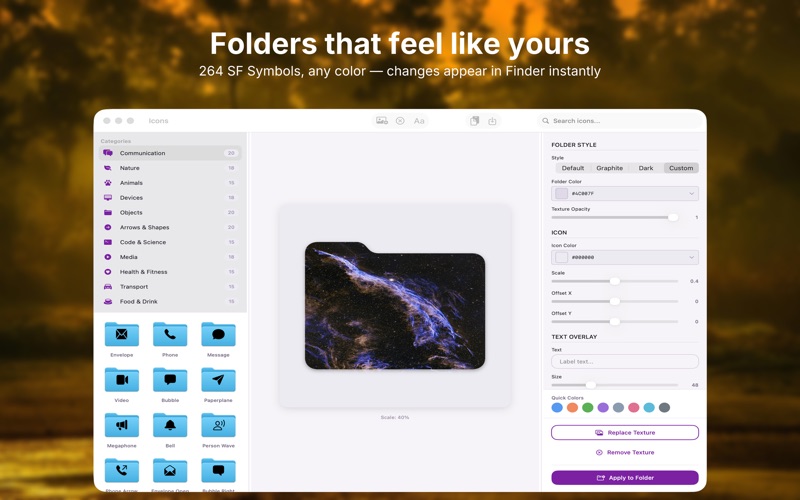Open the Code & Science category
This screenshot has width=800, height=500.
[170, 242]
